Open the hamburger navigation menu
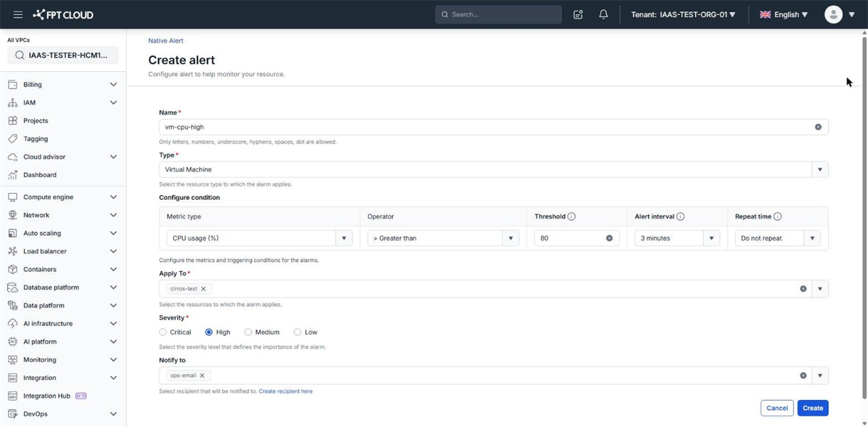 (18, 14)
